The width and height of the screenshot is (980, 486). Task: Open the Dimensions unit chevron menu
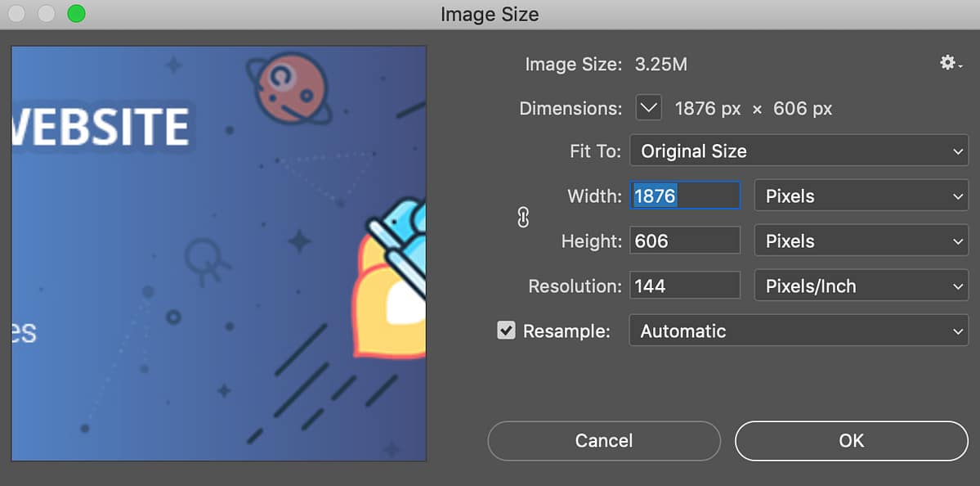[x=648, y=107]
